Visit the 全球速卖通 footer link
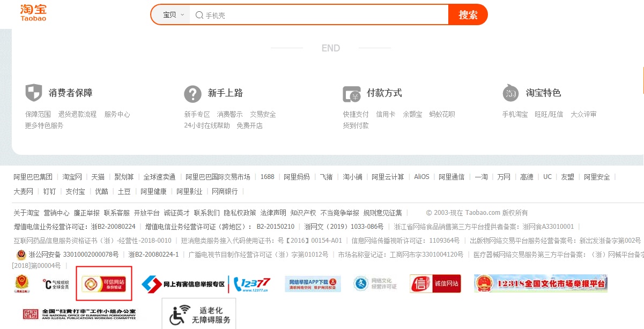This screenshot has height=329, width=644. (159, 177)
